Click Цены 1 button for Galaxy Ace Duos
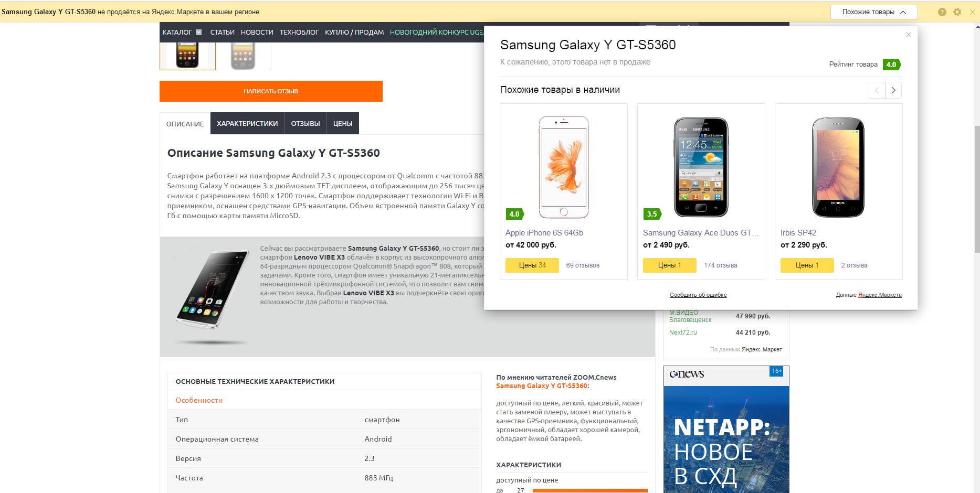 [x=670, y=265]
